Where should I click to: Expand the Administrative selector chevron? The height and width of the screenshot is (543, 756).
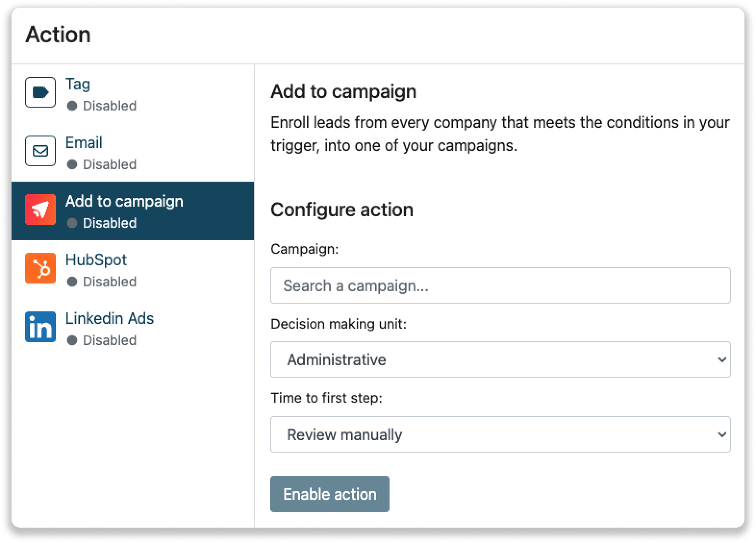(x=721, y=359)
